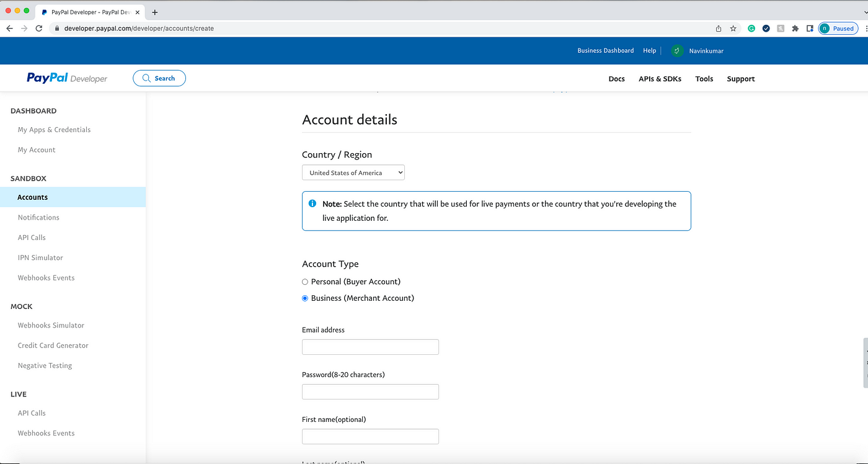The width and height of the screenshot is (868, 464).
Task: Open the Tools menu
Action: (x=704, y=79)
